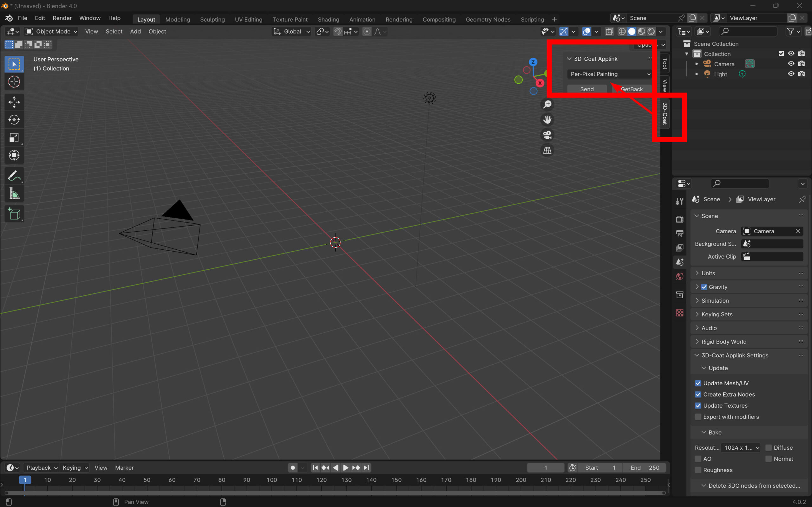Click the Send button in 3D-Coat Applink
The width and height of the screenshot is (812, 507).
point(587,89)
